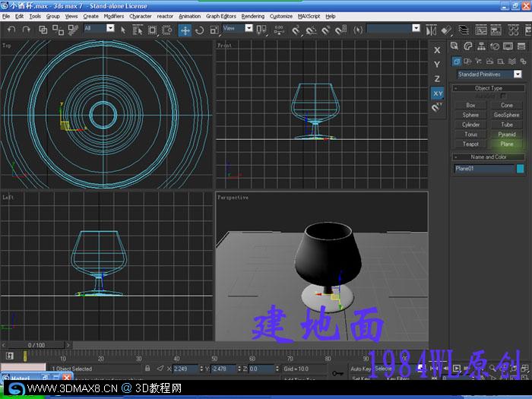Screen dimensions: 532x399
Task: Open the Named Selection Sets dropdown
Action: point(416,28)
